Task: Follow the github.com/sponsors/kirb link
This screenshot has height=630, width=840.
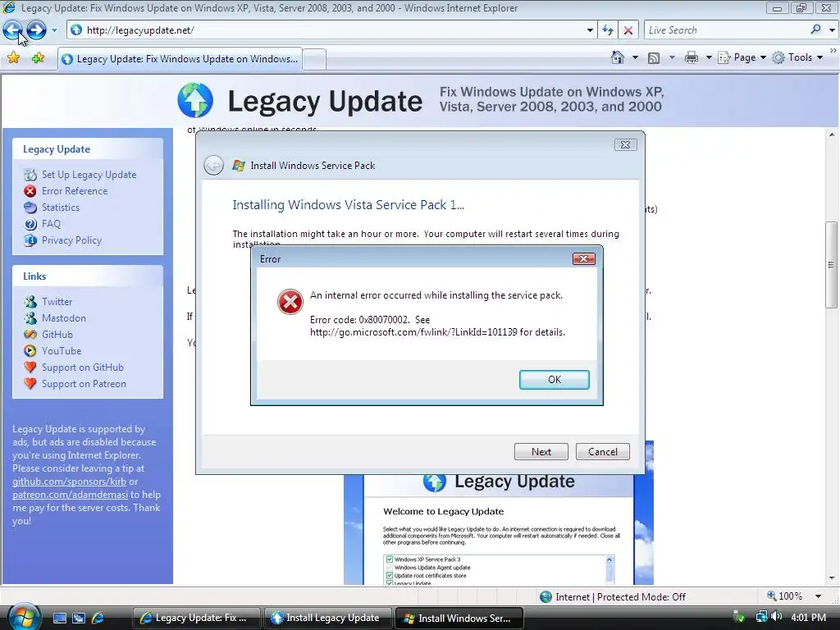Action: 69,482
